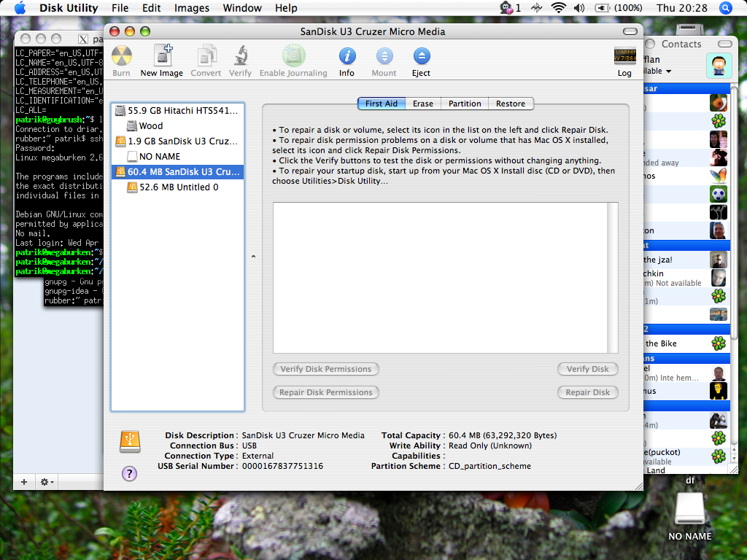This screenshot has height=560, width=747.
Task: Toggle toolbar pill button in Disk Utility
Action: click(x=630, y=31)
